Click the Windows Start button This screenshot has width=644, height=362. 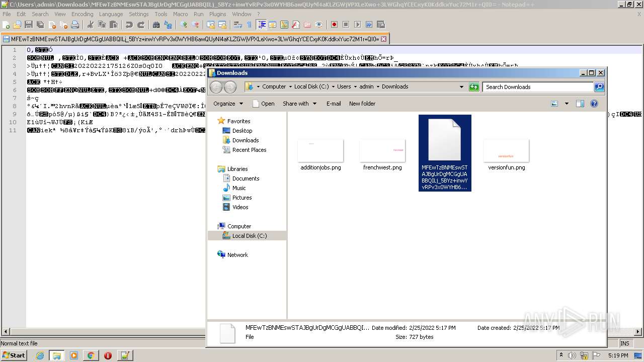14,355
